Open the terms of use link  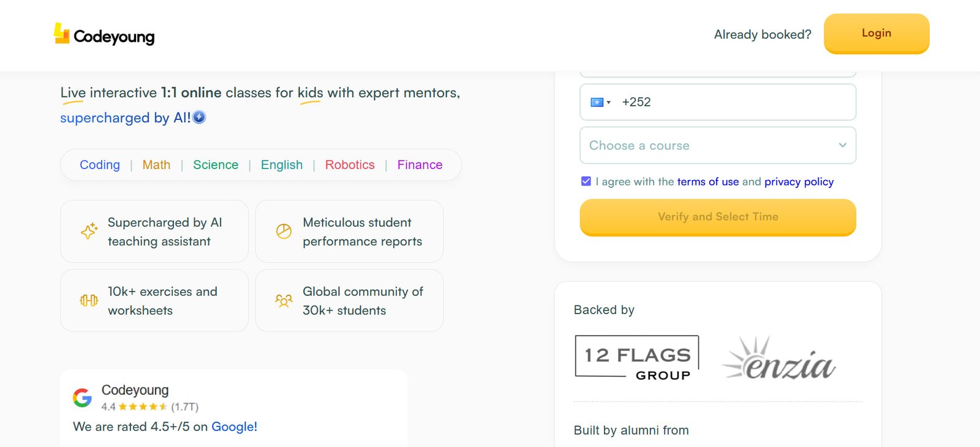(708, 182)
